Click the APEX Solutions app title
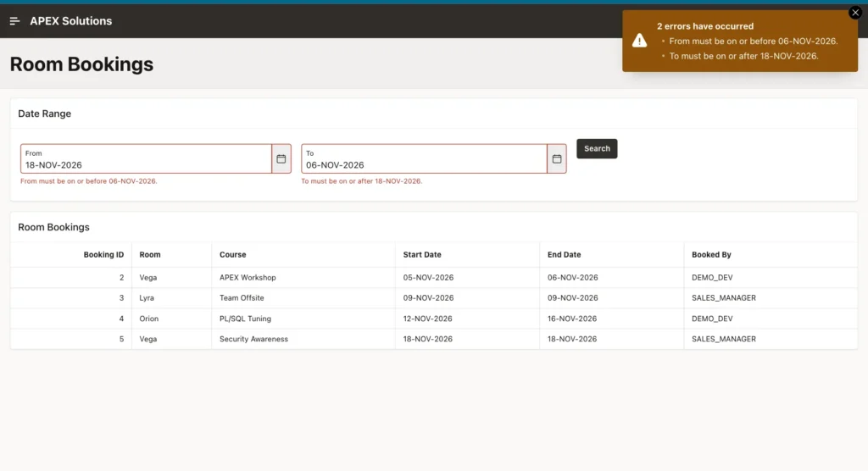Viewport: 868px width, 471px height. pos(71,21)
